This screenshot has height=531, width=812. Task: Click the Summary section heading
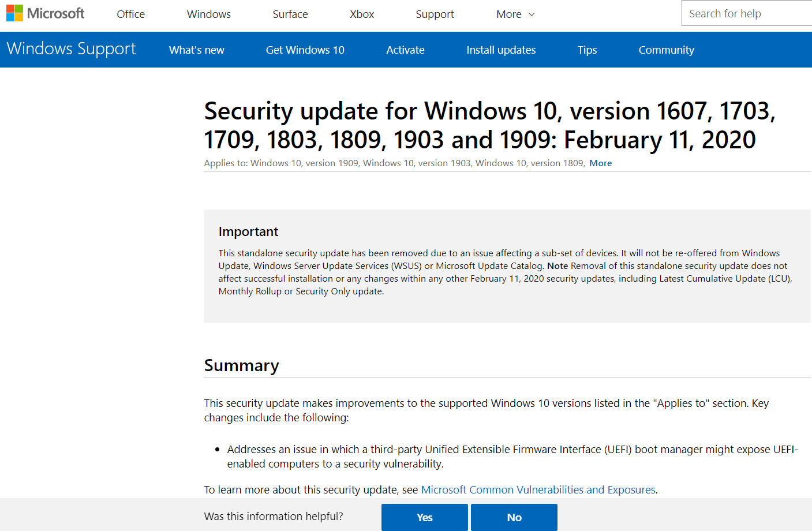242,365
